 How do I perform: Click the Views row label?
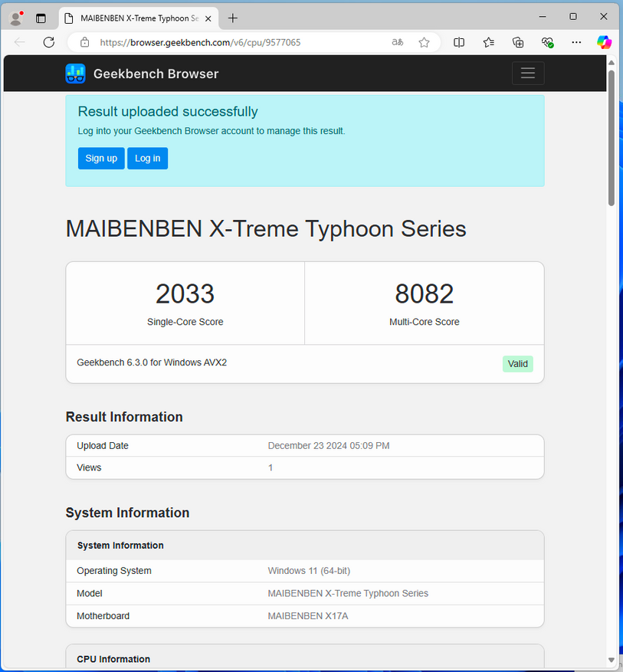(x=89, y=467)
